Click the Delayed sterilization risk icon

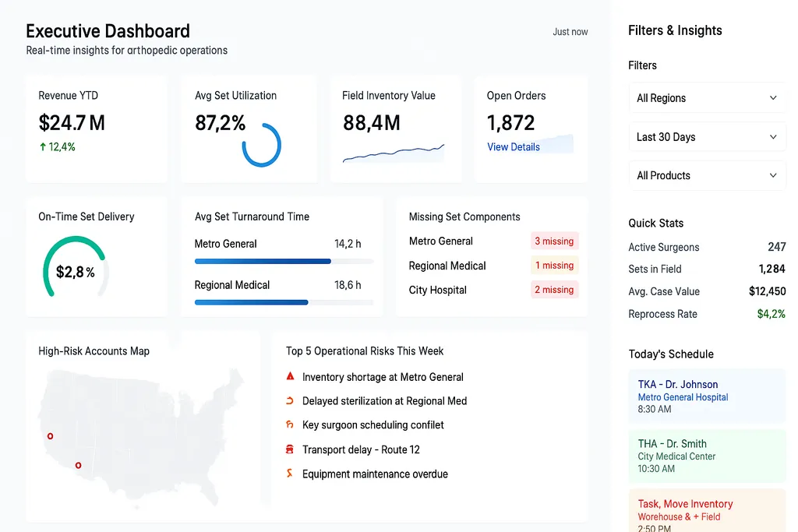click(290, 400)
